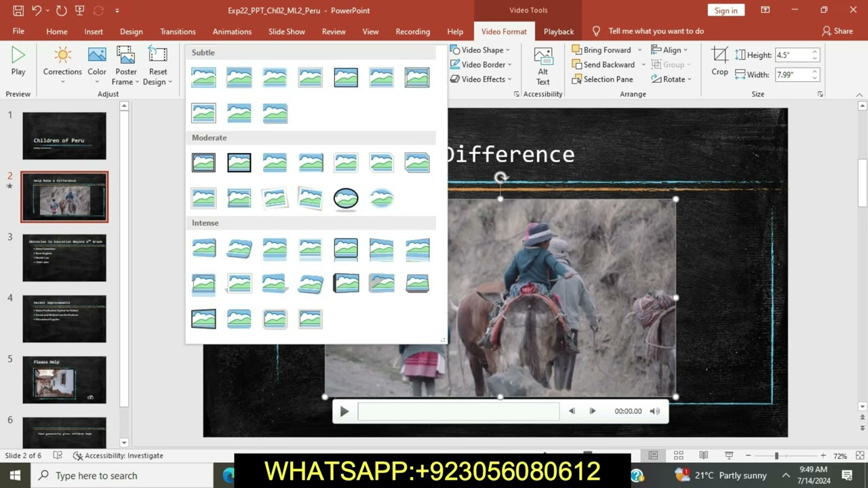Click the Sign in button
868x488 pixels.
coord(726,10)
